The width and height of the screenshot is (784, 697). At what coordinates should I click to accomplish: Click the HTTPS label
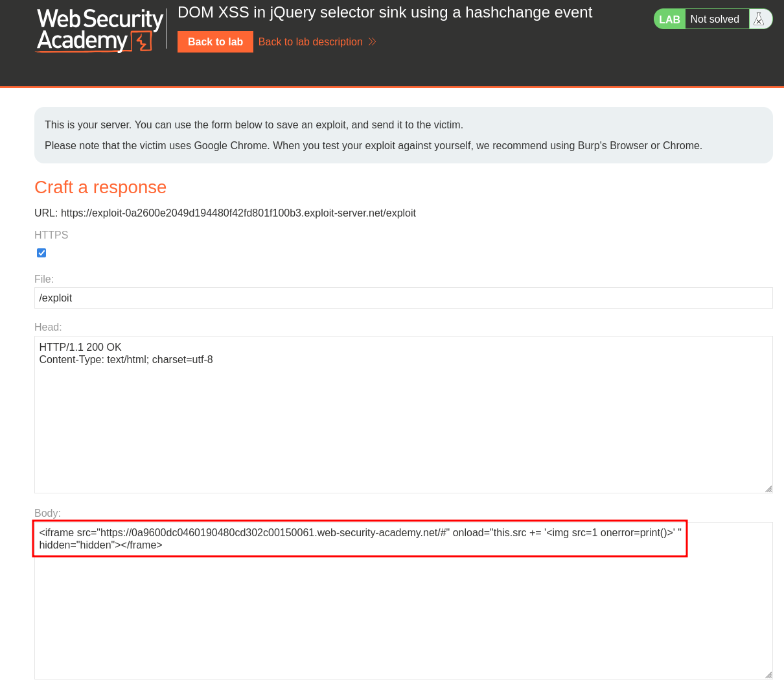click(51, 235)
